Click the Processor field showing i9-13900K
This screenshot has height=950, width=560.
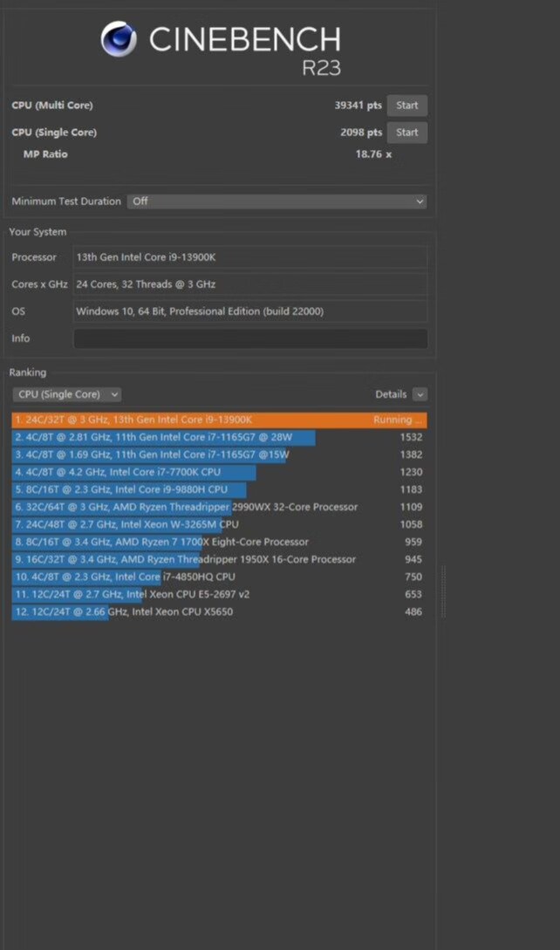tap(250, 256)
